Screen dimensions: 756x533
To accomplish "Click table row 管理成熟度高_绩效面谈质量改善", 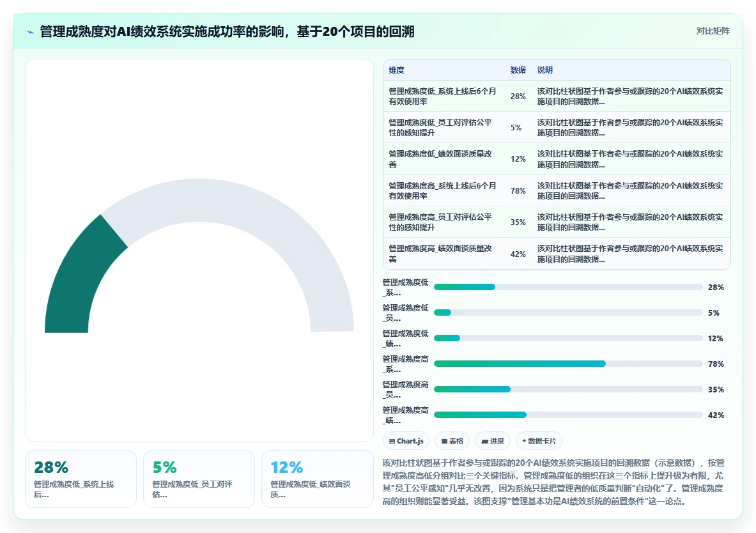I will coord(557,254).
